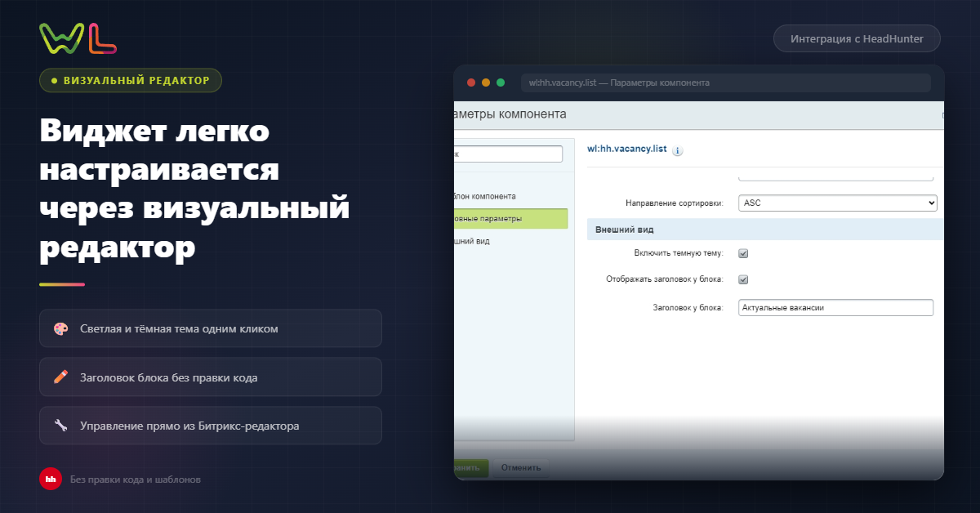Click the 'Заголовок у блока' input with 'Актуальные вакансии'
The width and height of the screenshot is (980, 513).
(x=835, y=308)
